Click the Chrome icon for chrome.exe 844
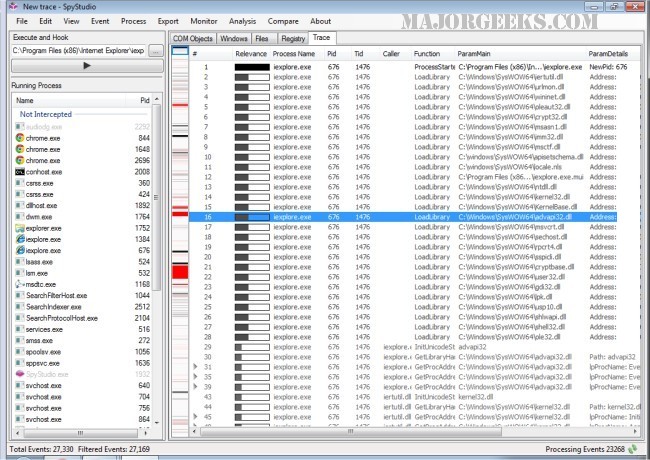This screenshot has width=650, height=460. point(20,138)
